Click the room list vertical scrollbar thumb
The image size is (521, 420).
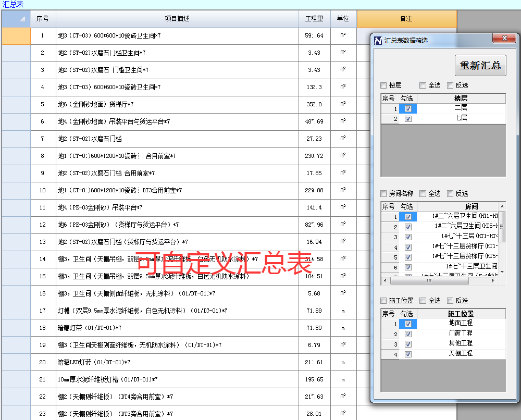pyautogui.click(x=502, y=227)
